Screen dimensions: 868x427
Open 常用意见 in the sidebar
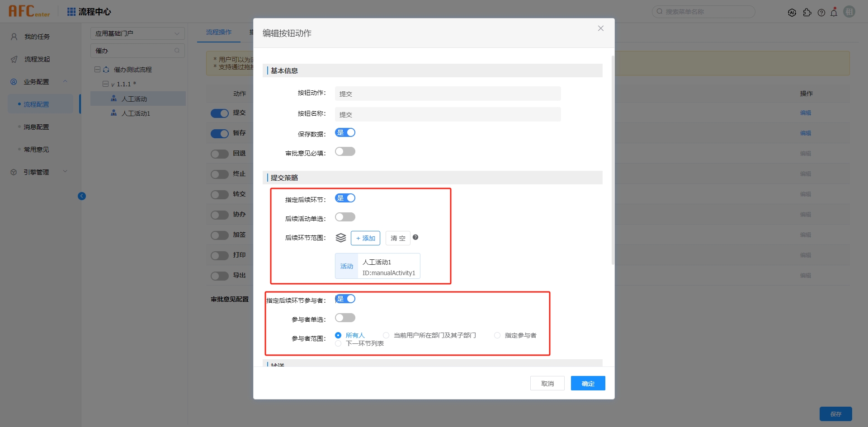click(36, 150)
